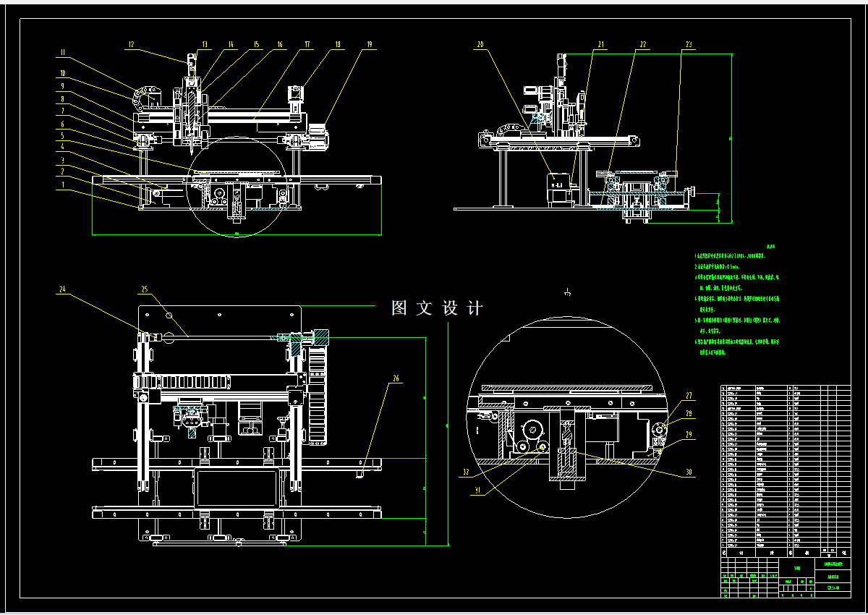Viewport: 868px width, 615px height.
Task: Click part callout number 4
Action: (62, 147)
